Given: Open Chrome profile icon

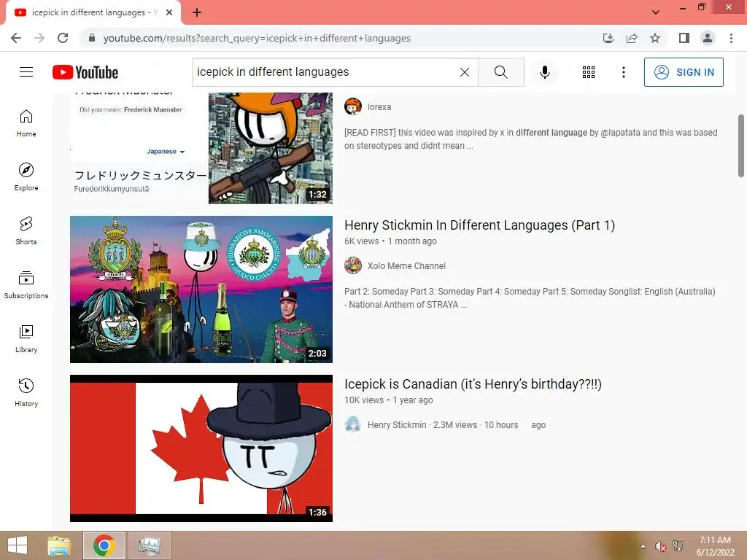Looking at the screenshot, I should click(708, 38).
